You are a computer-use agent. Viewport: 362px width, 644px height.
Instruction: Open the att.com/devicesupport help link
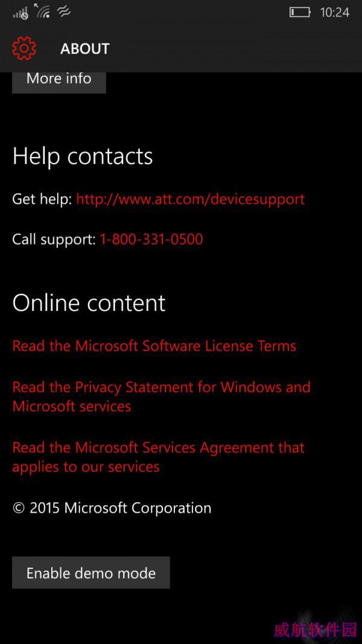pos(191,199)
